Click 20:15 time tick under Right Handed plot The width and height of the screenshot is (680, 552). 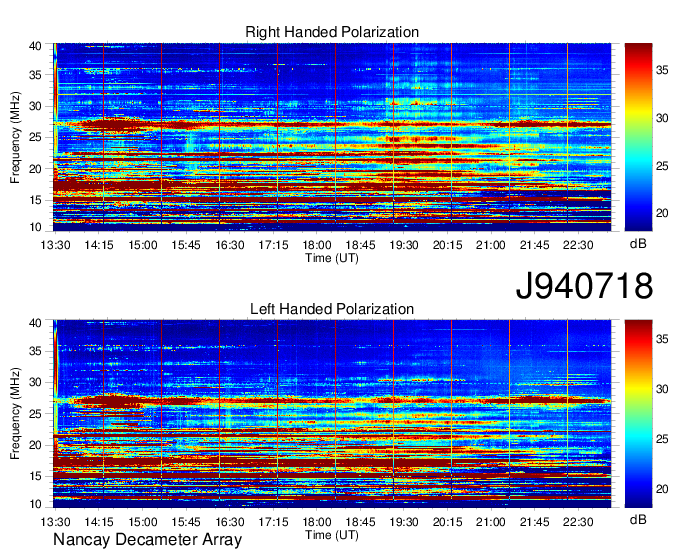[x=448, y=245]
